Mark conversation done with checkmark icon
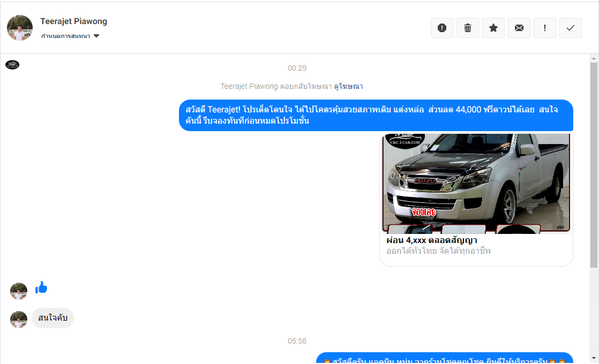This screenshot has width=599, height=364. pyautogui.click(x=571, y=28)
